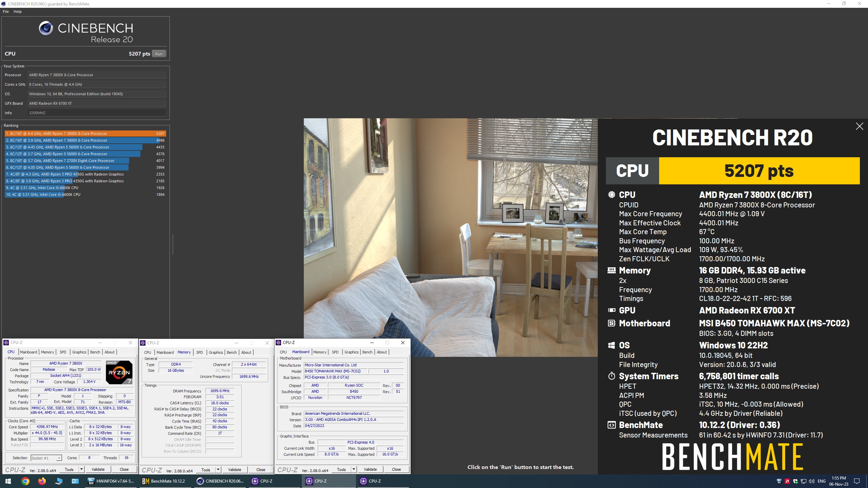868x488 pixels.
Task: Expand Tools arrow in CPU tab CPU-Z window
Action: (x=81, y=469)
